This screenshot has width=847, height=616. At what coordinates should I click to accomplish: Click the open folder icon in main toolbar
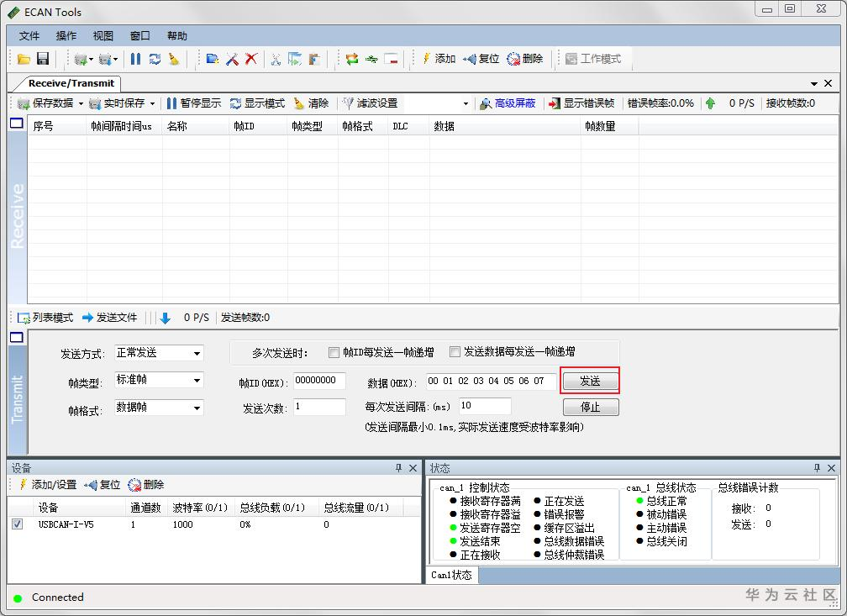24,59
